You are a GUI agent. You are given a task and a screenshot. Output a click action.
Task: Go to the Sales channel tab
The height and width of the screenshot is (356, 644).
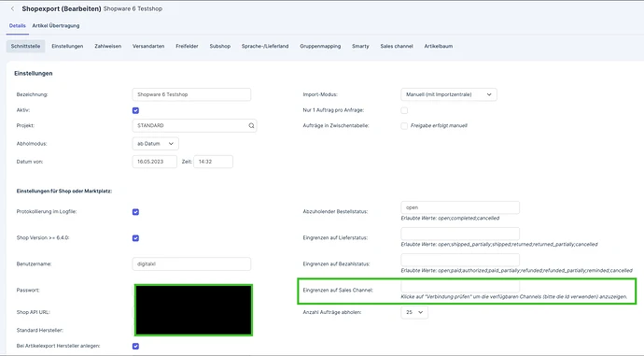397,47
